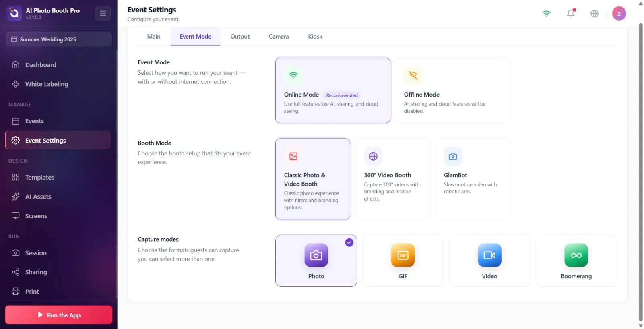This screenshot has width=644, height=329.
Task: Go to the Kiosk tab
Action: (x=315, y=37)
